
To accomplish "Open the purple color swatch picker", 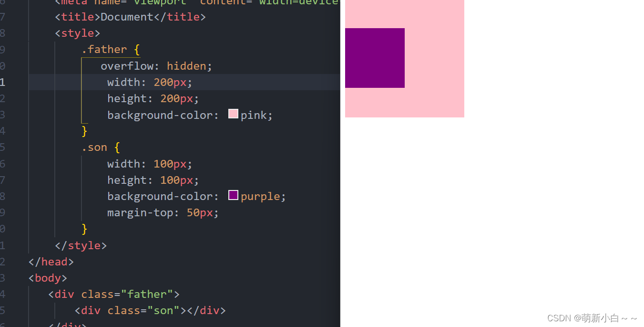I will [x=233, y=195].
